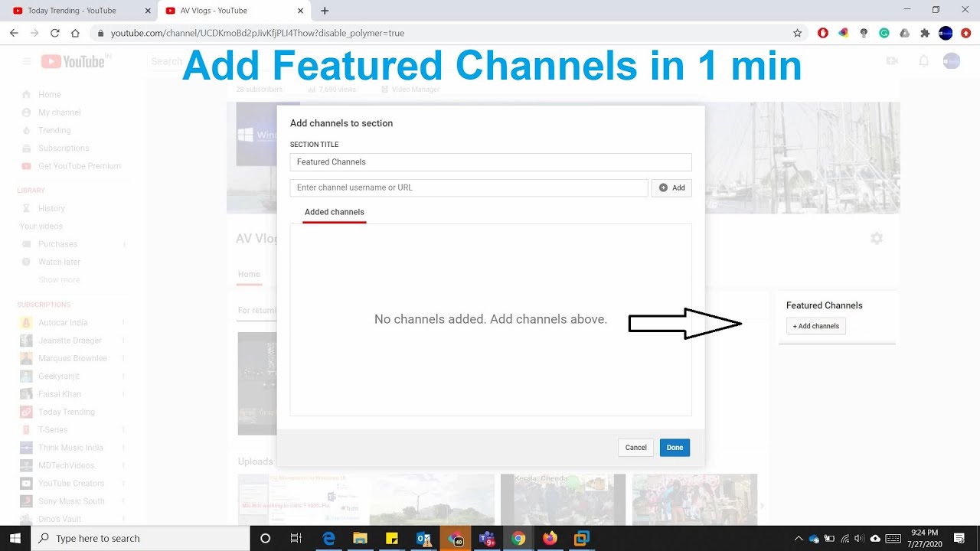Viewport: 980px width, 551px height.
Task: Confirm with the Done button
Action: click(675, 448)
